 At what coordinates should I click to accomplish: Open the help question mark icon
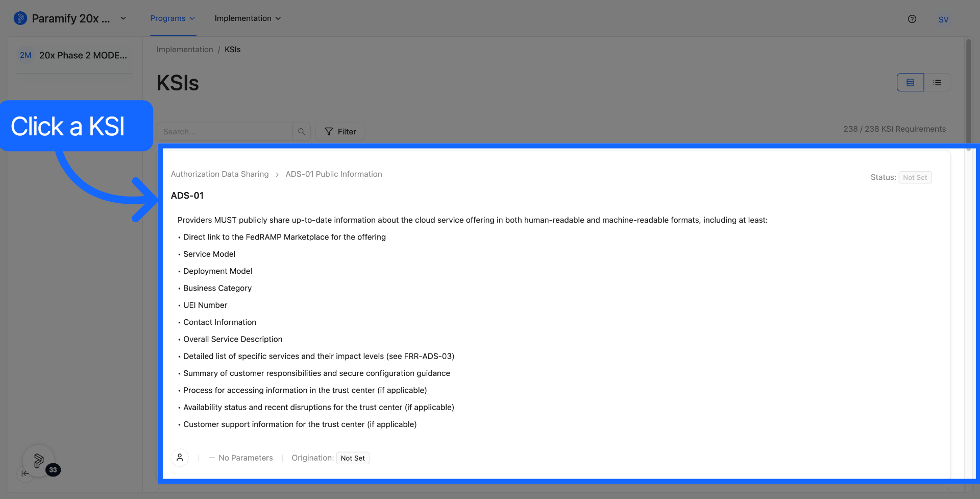[912, 19]
